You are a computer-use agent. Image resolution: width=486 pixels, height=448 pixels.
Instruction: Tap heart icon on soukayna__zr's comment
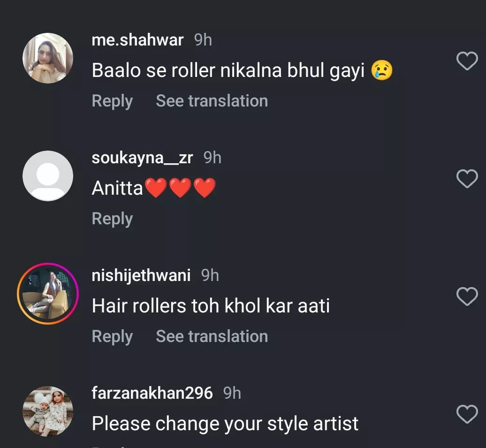467,179
